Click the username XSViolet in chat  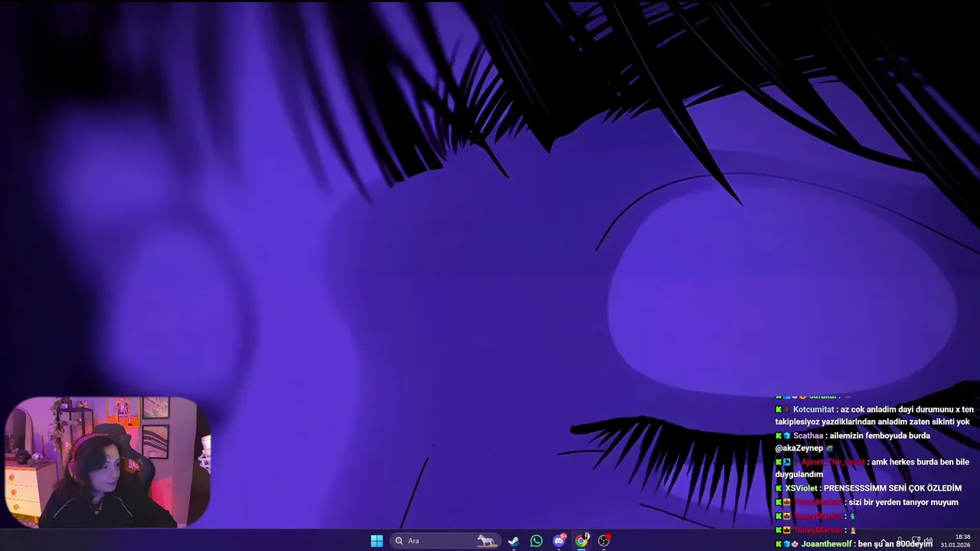click(x=801, y=488)
